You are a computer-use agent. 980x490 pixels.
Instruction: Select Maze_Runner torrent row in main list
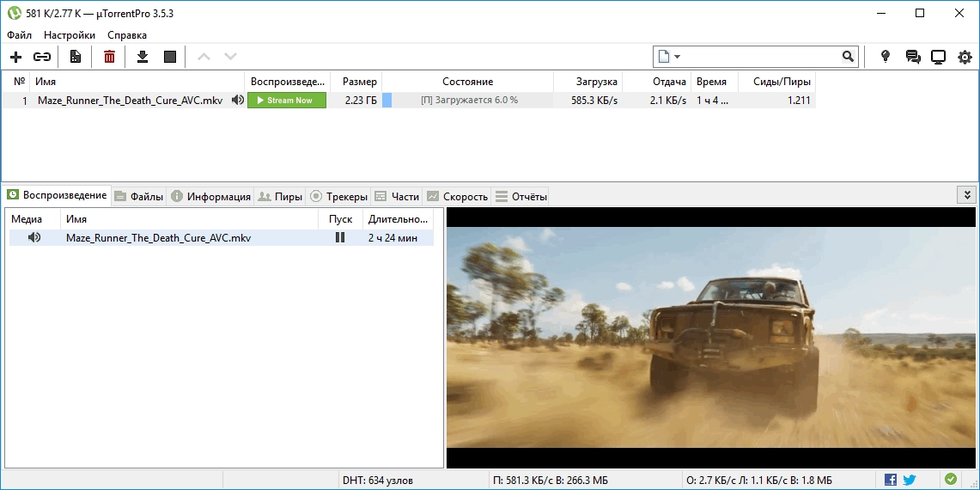(x=409, y=100)
